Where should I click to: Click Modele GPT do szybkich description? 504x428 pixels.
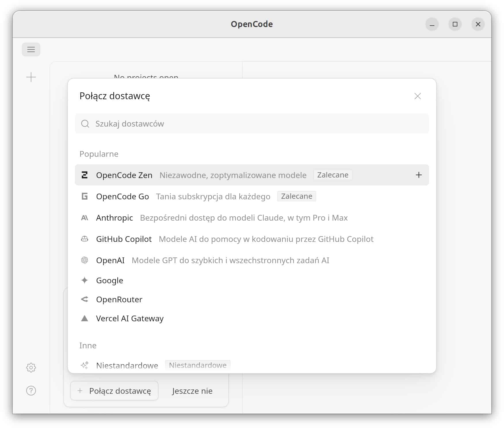point(230,260)
